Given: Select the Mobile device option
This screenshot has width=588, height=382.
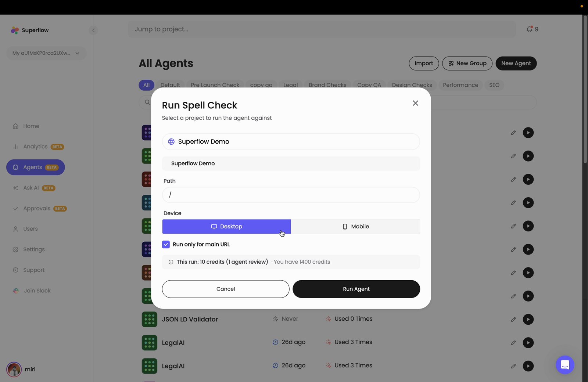Looking at the screenshot, I should click(355, 227).
